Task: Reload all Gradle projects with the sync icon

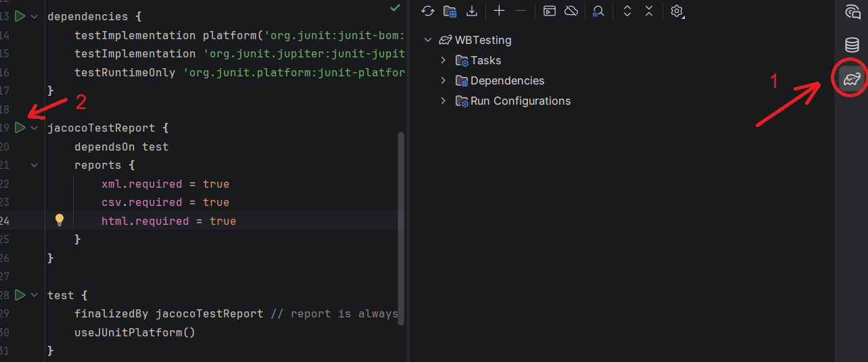Action: pos(427,11)
